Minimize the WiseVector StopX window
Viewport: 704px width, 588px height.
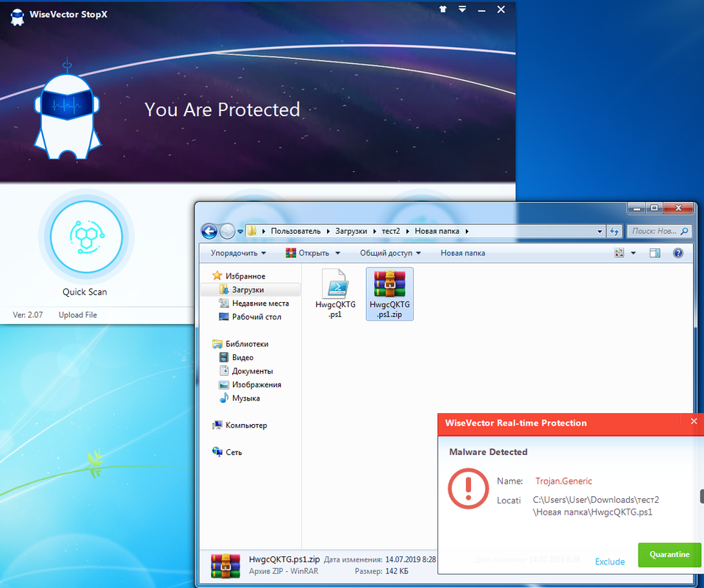point(482,10)
